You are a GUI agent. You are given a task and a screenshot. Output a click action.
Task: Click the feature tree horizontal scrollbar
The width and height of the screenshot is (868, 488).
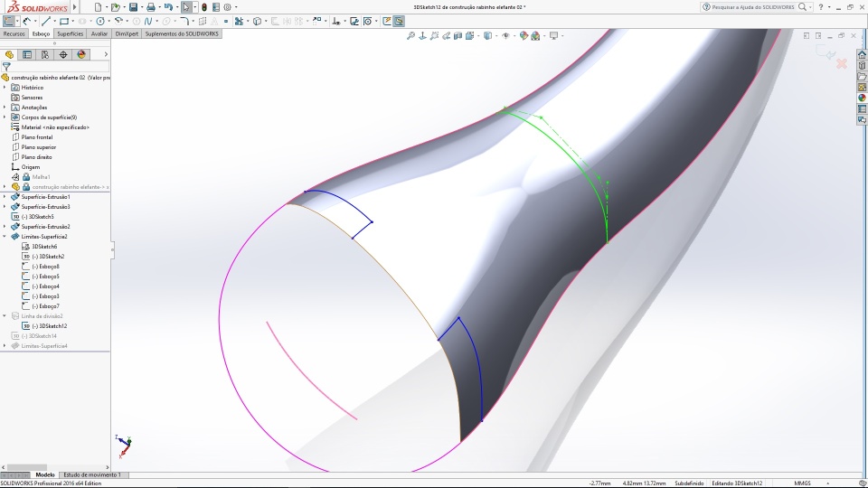click(x=55, y=467)
